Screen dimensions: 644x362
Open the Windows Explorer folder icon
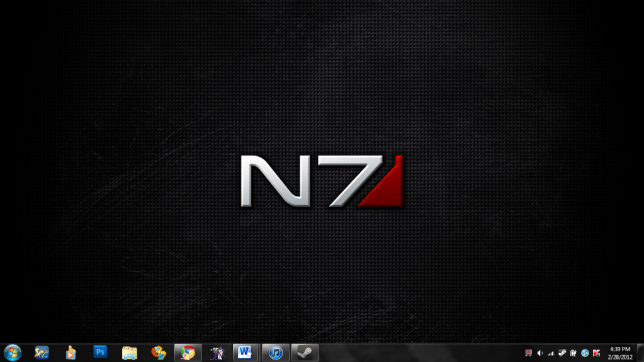(130, 353)
